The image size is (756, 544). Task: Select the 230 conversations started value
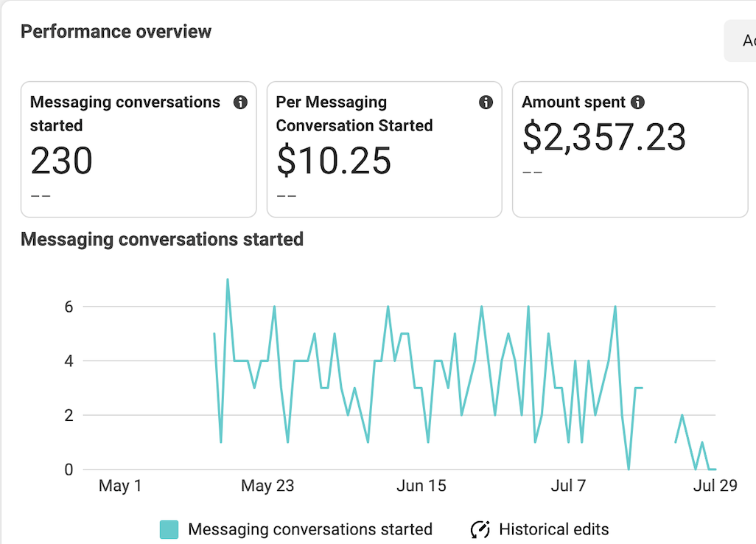pyautogui.click(x=62, y=161)
